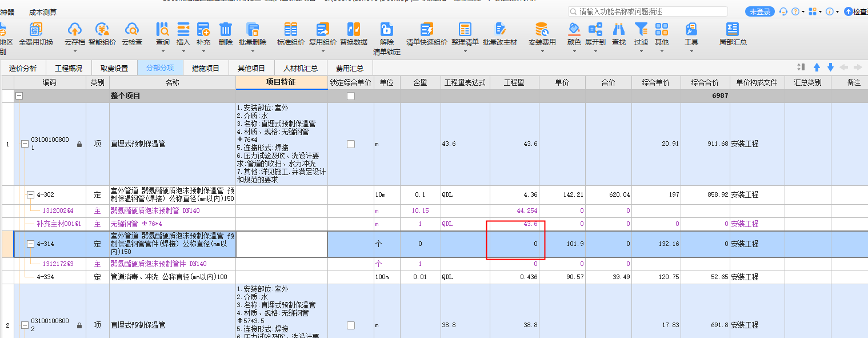
Task: Click the 安装费用 icon
Action: tap(542, 30)
